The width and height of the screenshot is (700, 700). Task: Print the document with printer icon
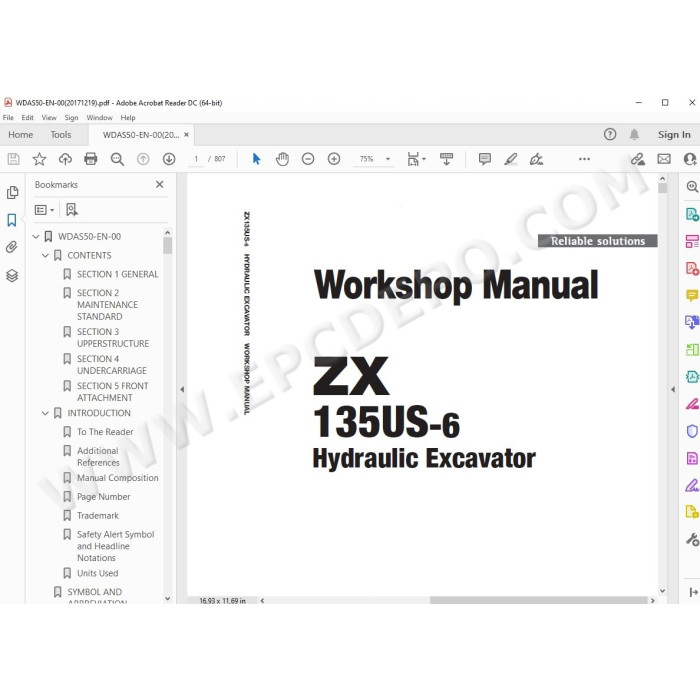(x=91, y=159)
